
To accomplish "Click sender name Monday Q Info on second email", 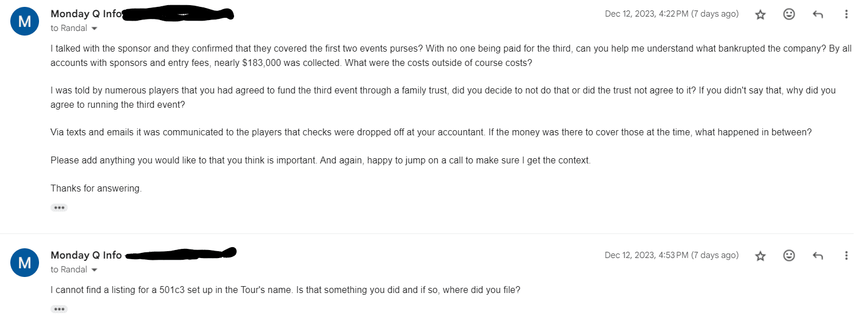I will tap(86, 255).
